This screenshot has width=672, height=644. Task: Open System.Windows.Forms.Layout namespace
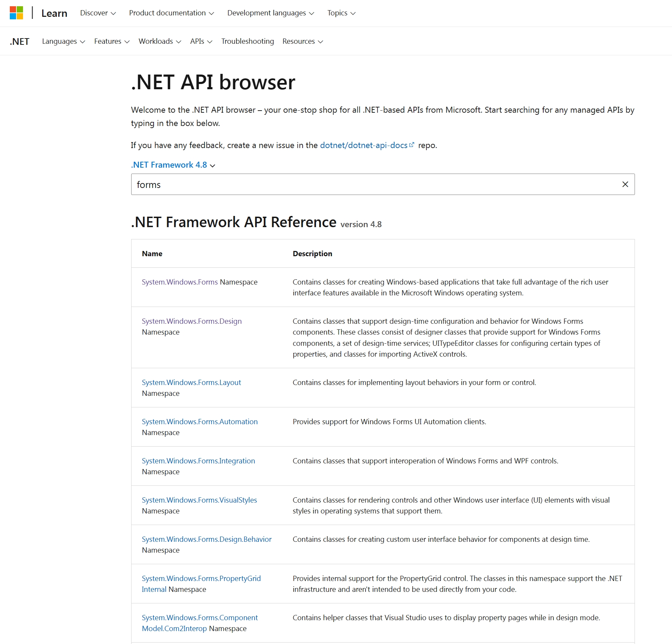[191, 383]
